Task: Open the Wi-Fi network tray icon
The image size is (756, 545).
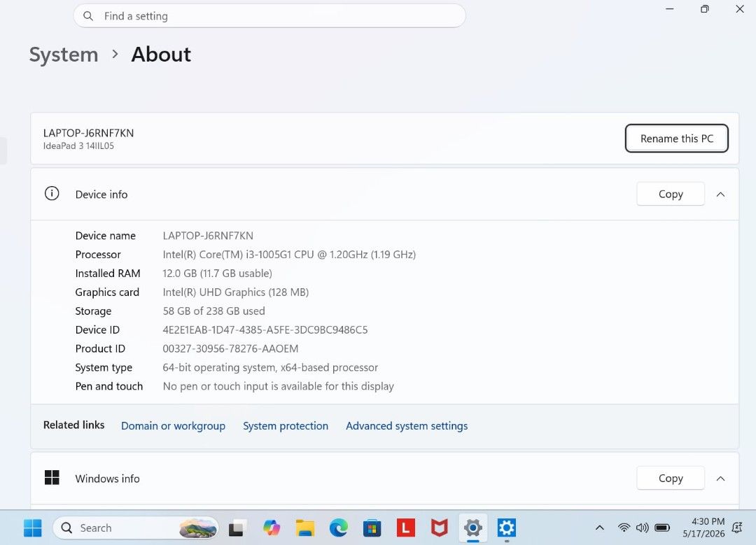Action: point(624,528)
